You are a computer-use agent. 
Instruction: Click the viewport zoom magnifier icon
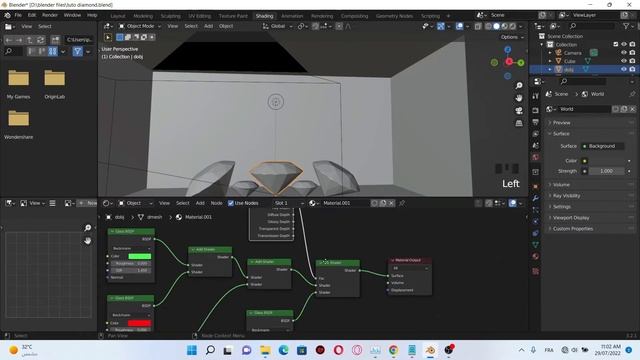(x=519, y=86)
